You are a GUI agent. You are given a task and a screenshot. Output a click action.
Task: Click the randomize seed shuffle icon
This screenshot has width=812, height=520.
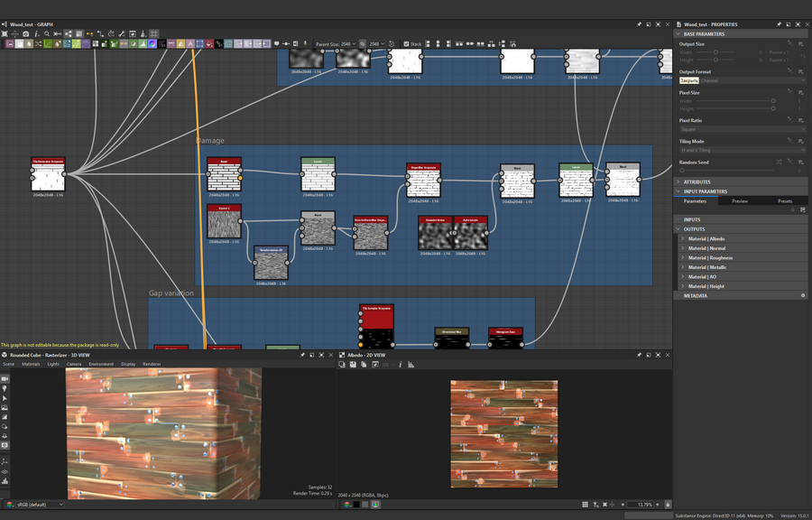[780, 162]
